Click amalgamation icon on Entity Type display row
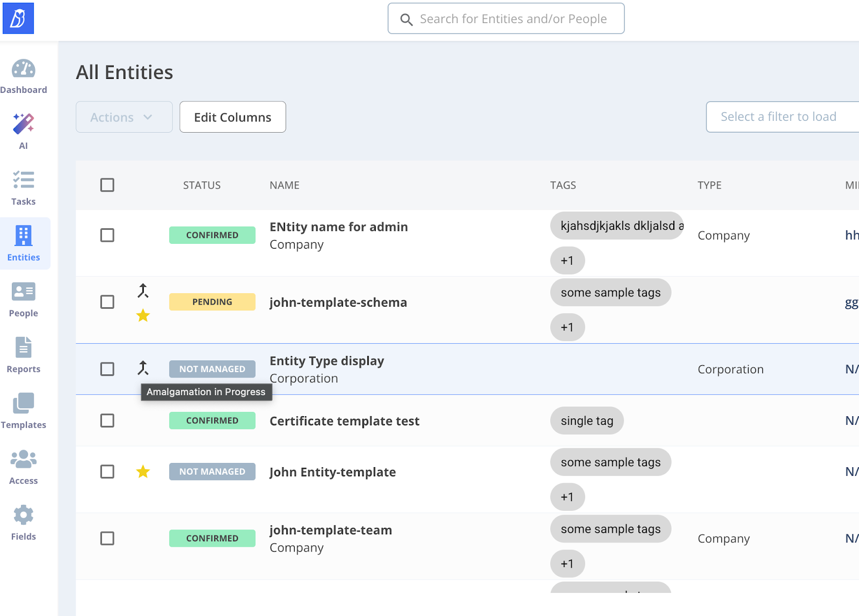The height and width of the screenshot is (616, 859). pos(143,368)
